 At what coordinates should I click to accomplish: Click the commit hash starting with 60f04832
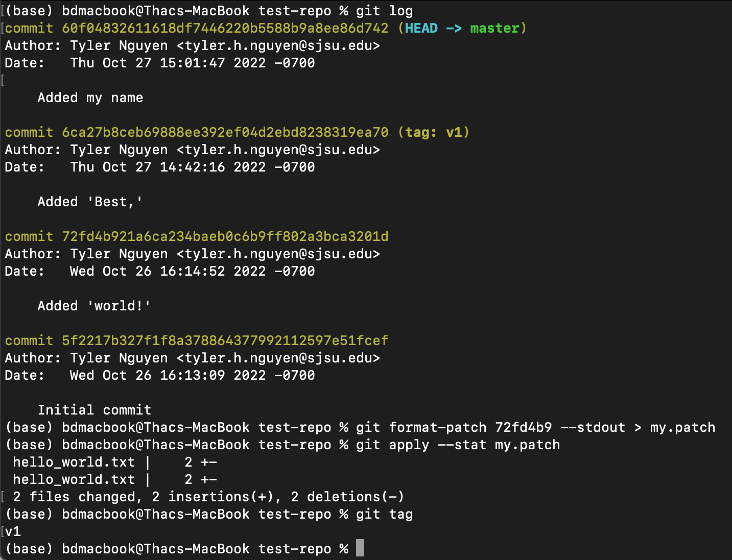225,28
